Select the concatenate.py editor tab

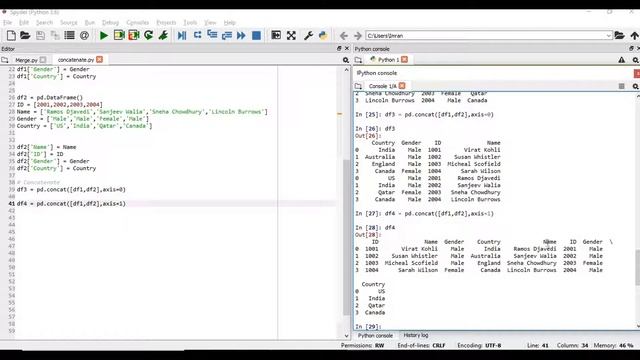[x=76, y=60]
